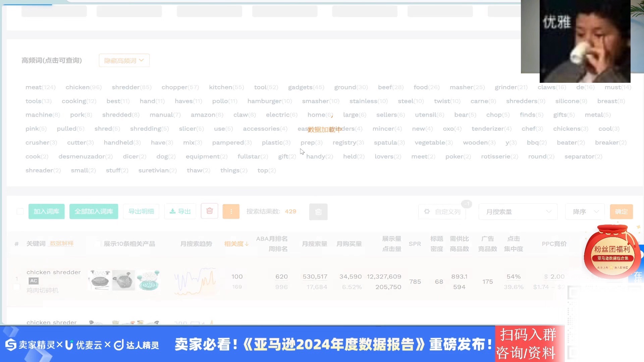Select high-frequency word kitchen(55)
This screenshot has width=644, height=362.
click(x=226, y=87)
